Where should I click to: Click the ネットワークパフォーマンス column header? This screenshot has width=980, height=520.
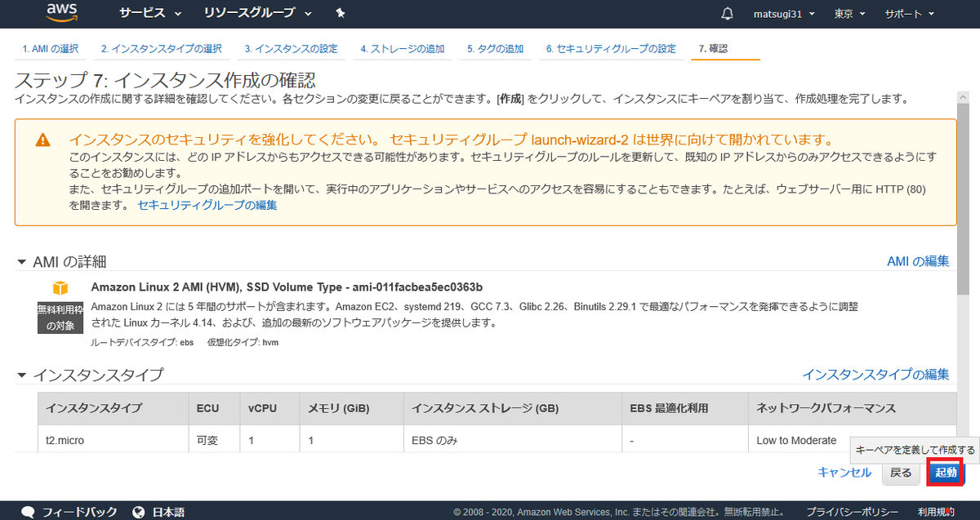pyautogui.click(x=853, y=408)
